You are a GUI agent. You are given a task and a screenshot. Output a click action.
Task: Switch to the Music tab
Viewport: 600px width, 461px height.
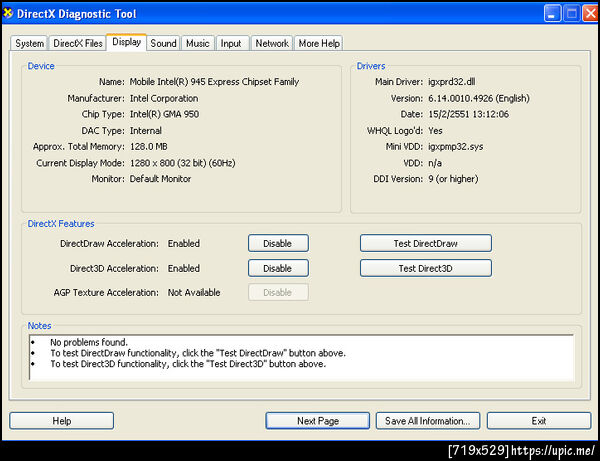[197, 43]
